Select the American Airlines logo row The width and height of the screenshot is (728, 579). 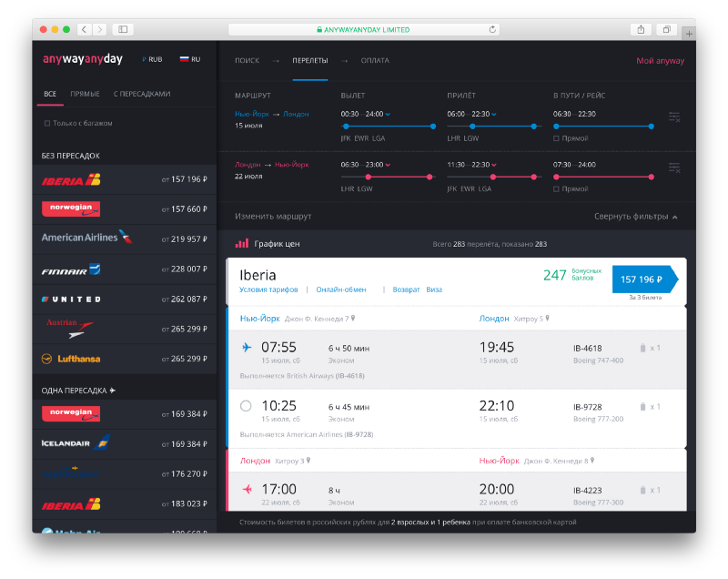point(125,239)
